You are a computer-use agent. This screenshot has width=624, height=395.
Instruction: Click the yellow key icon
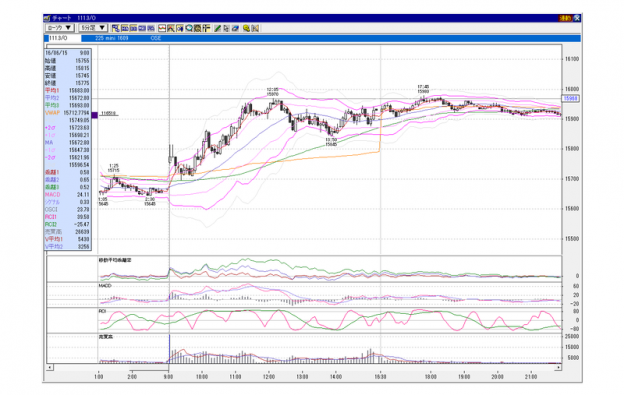pyautogui.click(x=246, y=28)
